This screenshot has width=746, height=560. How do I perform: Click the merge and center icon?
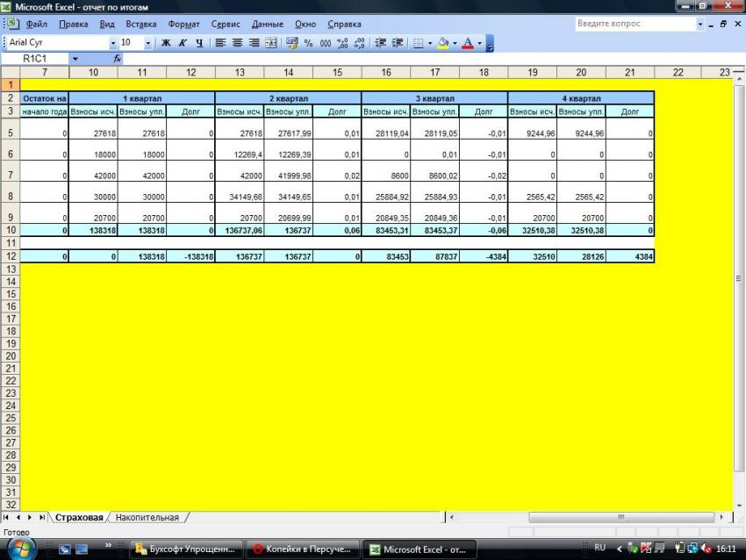pyautogui.click(x=271, y=42)
